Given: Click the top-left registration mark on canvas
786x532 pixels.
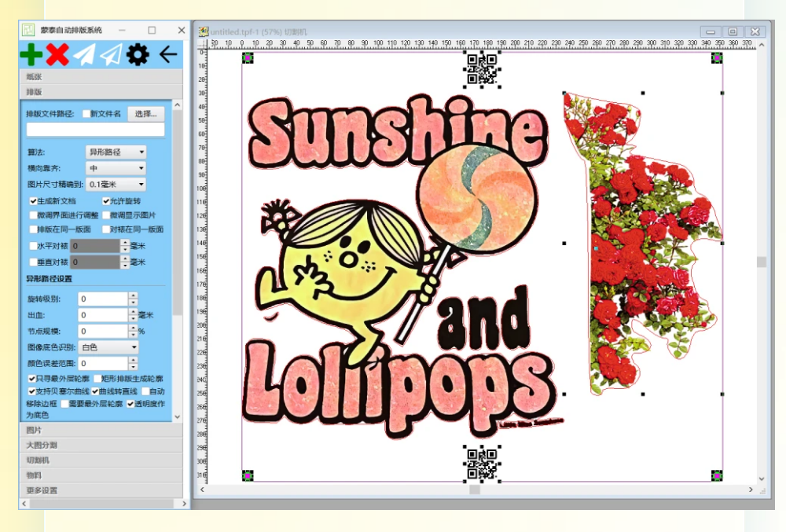Looking at the screenshot, I should click(x=248, y=58).
